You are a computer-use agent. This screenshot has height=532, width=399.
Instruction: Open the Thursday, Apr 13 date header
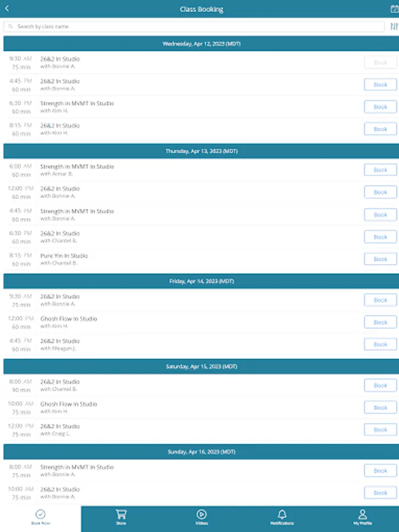coord(201,151)
